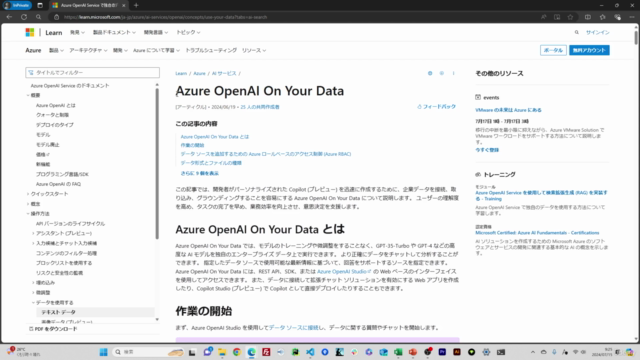Open the Azure について学習 dropdown

(x=156, y=50)
